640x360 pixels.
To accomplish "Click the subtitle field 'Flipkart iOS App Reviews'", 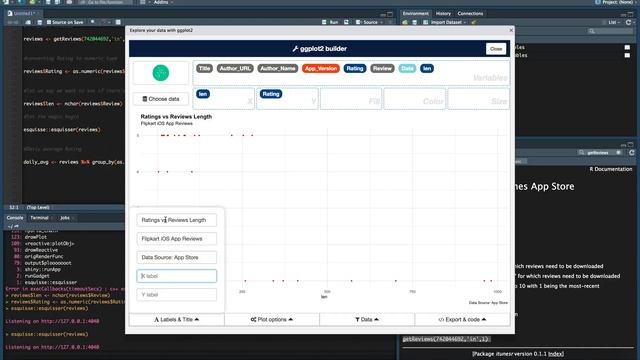I will [177, 239].
